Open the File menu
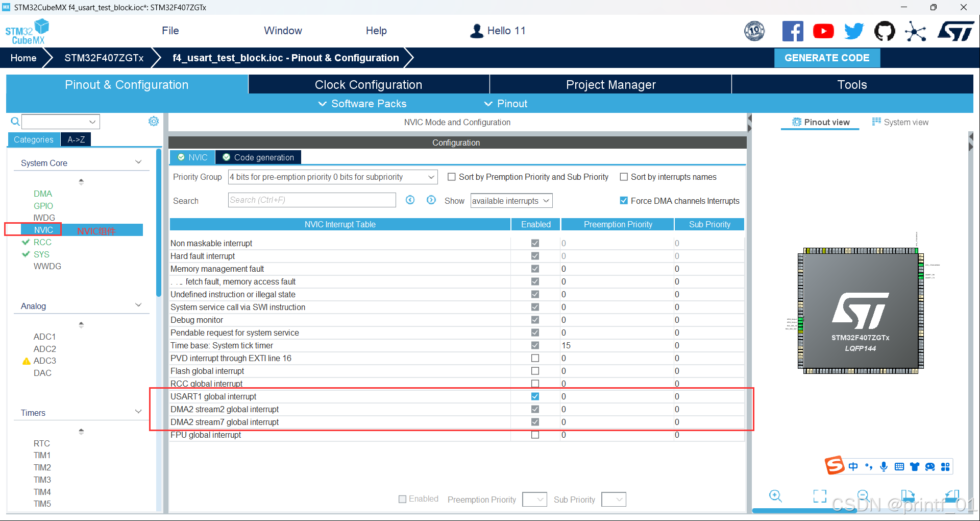The width and height of the screenshot is (980, 521). click(x=170, y=31)
